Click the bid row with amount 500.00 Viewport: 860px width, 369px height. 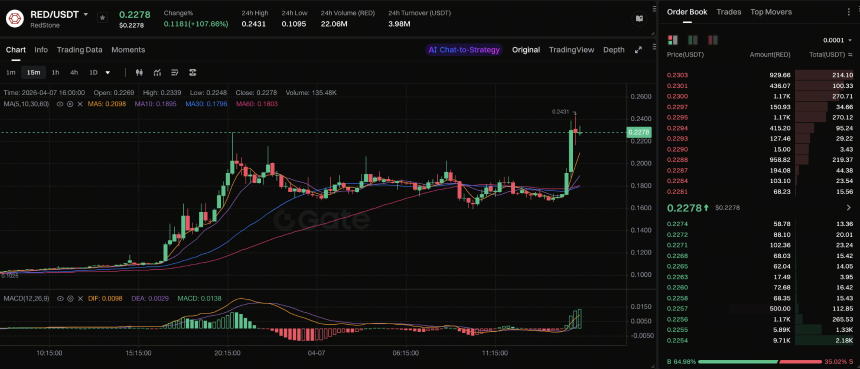(x=760, y=309)
